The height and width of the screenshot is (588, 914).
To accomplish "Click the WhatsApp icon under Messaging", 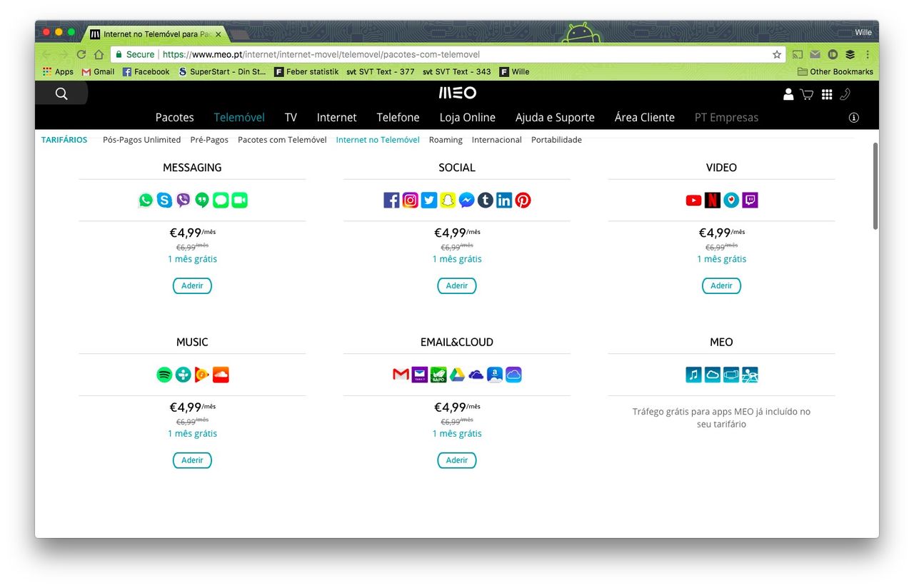I will 146,201.
